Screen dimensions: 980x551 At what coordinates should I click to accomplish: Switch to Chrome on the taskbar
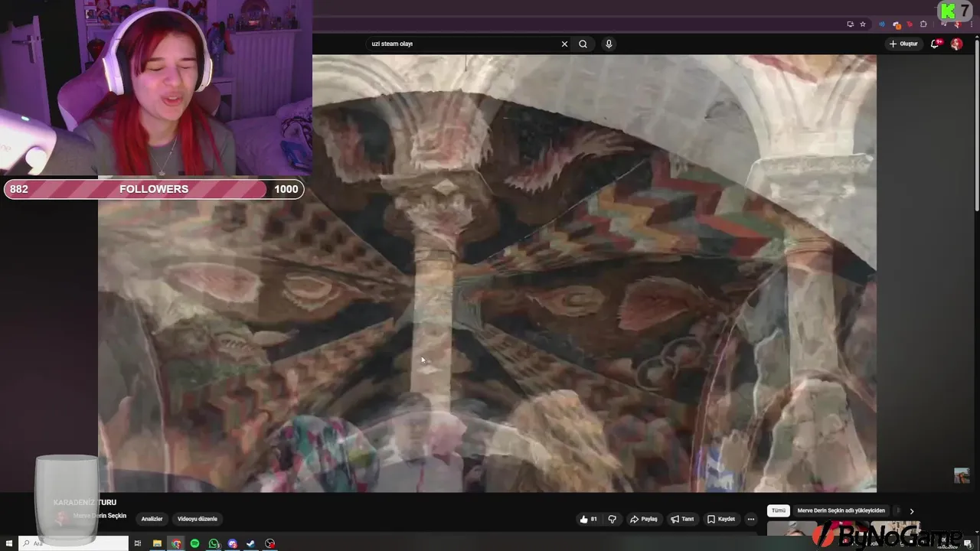coord(176,543)
